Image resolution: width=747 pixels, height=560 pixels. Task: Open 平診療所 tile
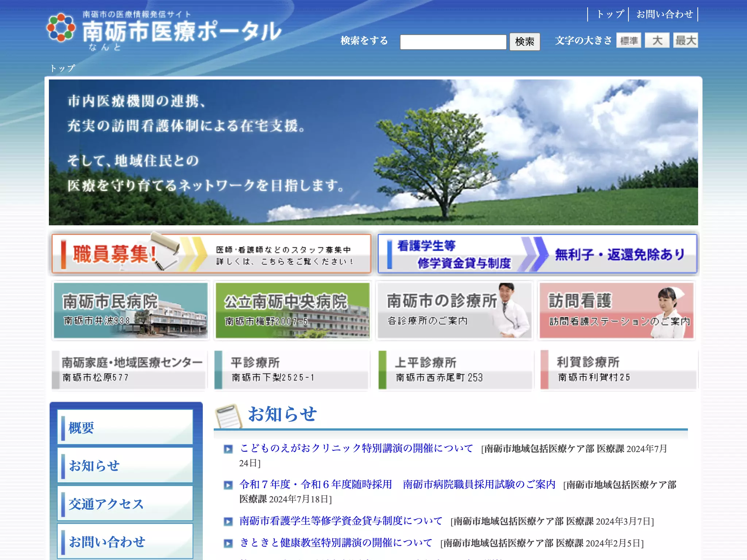coord(291,370)
